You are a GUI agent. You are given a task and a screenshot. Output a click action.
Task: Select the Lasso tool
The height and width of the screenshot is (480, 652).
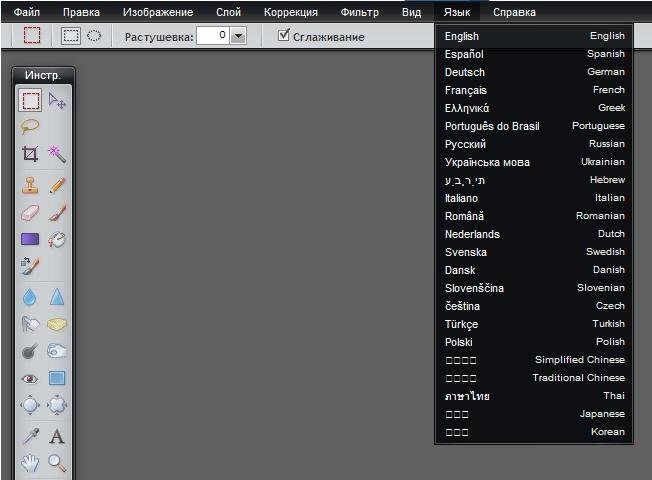click(31, 127)
